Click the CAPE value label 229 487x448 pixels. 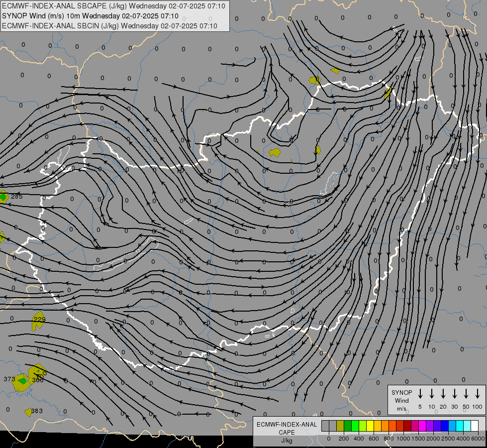[39, 319]
